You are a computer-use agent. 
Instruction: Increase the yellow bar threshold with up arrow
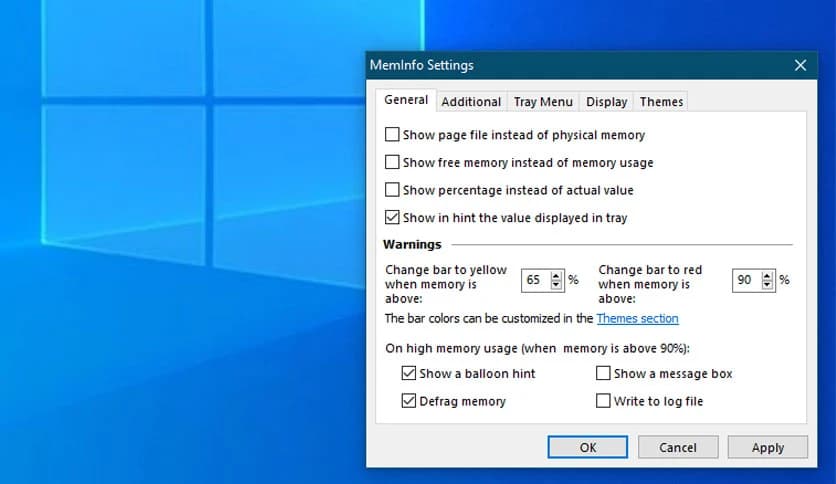coord(556,276)
